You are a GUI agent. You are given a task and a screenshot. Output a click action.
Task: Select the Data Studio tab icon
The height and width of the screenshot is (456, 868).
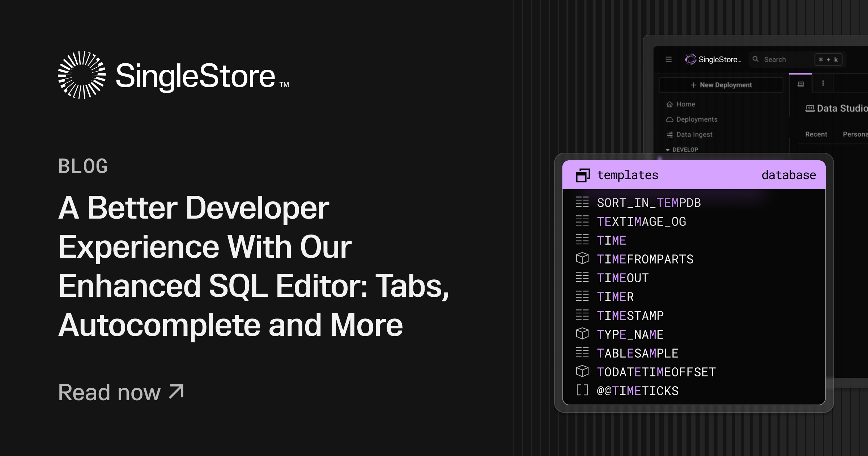point(801,84)
